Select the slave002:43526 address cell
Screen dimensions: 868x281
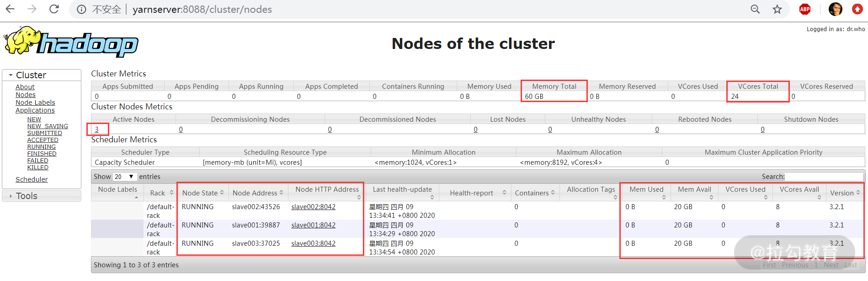pyautogui.click(x=256, y=207)
